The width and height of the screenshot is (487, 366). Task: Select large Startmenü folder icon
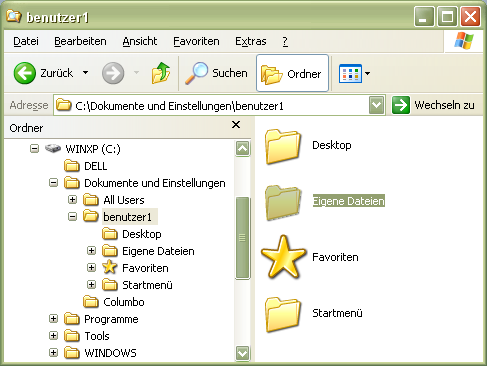(283, 314)
